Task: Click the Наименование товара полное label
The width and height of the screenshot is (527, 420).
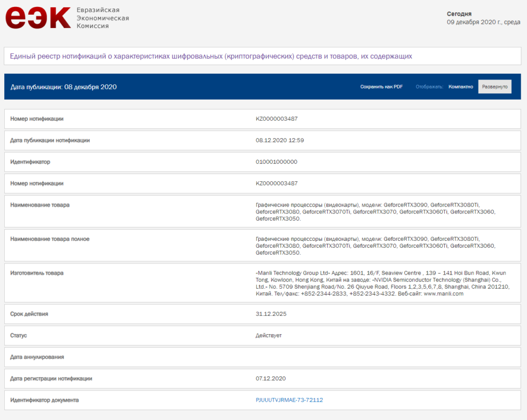Action: pos(50,239)
